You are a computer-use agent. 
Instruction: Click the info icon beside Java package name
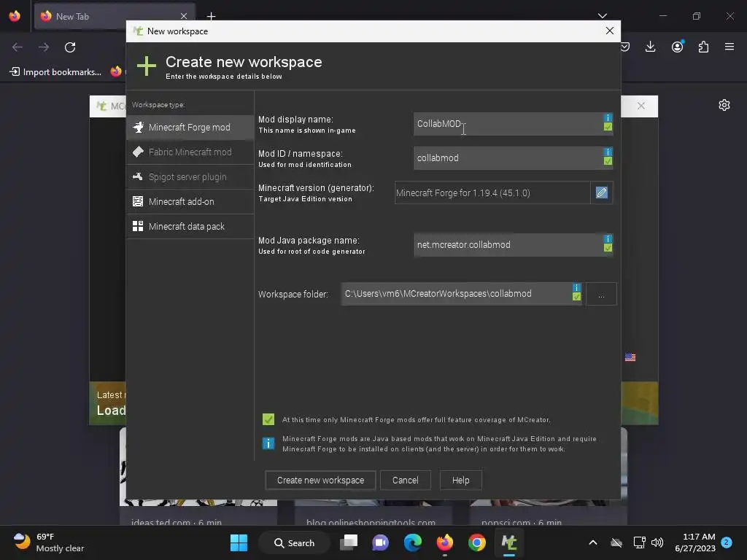click(x=608, y=238)
